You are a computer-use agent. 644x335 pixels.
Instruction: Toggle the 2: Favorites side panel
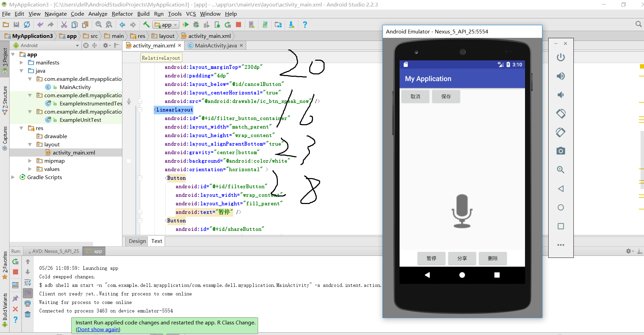(5, 265)
